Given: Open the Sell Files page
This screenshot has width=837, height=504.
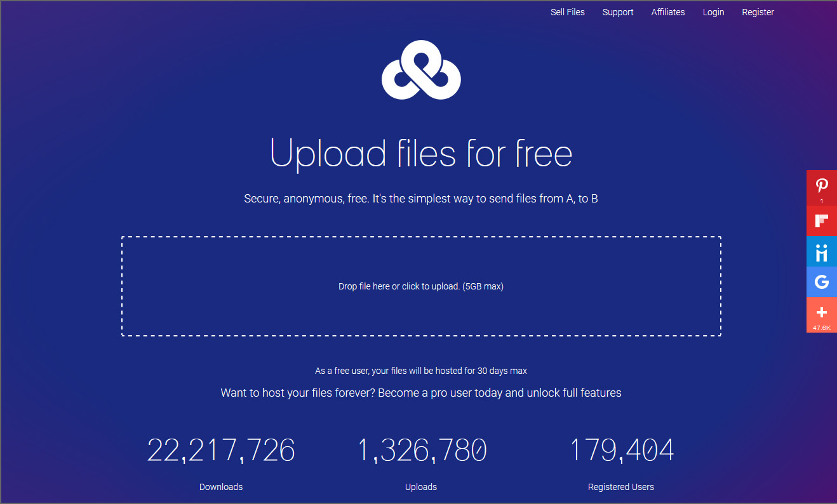Looking at the screenshot, I should (567, 11).
